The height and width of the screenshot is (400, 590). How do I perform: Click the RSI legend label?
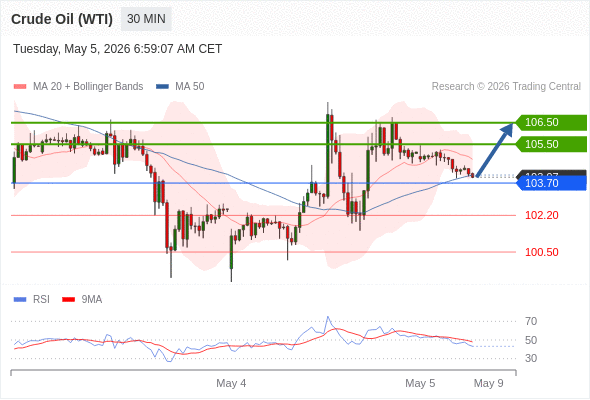coord(41,300)
